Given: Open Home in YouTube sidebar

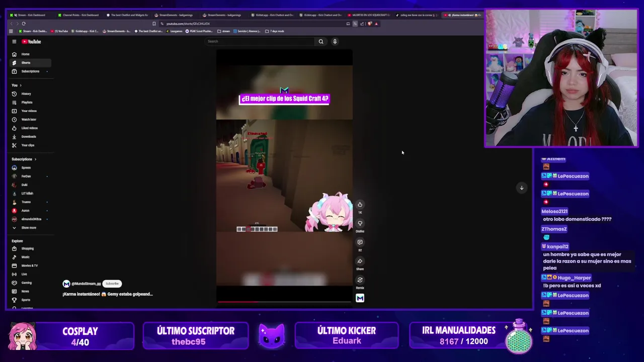Looking at the screenshot, I should click(30, 54).
